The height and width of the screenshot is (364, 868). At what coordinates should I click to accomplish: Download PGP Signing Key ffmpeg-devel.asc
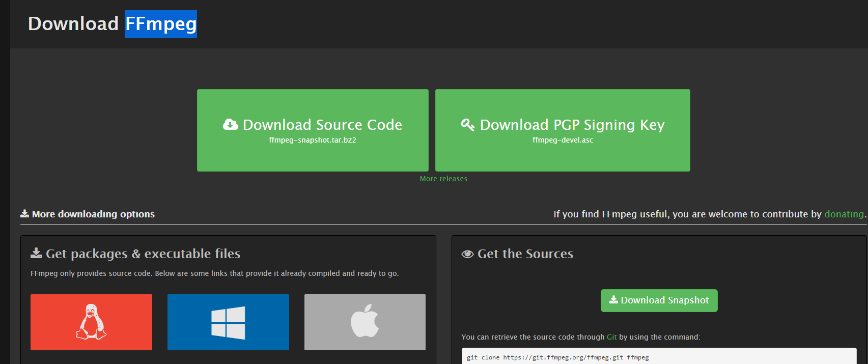(x=563, y=130)
